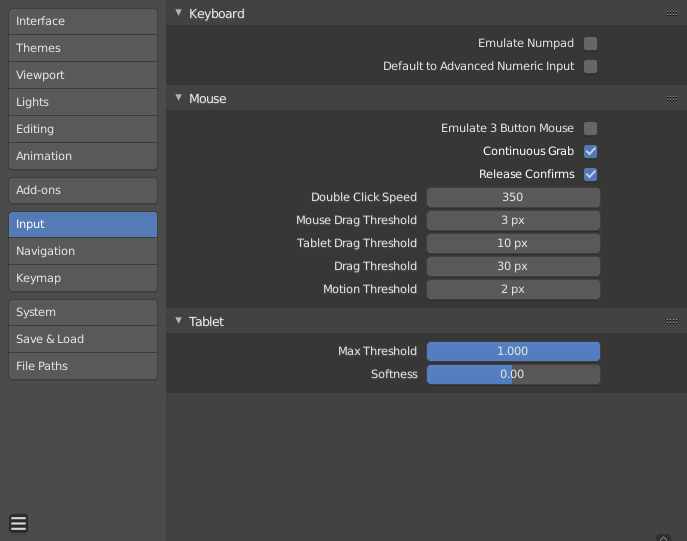Grab the Tablet panel drag handle icon

point(672,322)
